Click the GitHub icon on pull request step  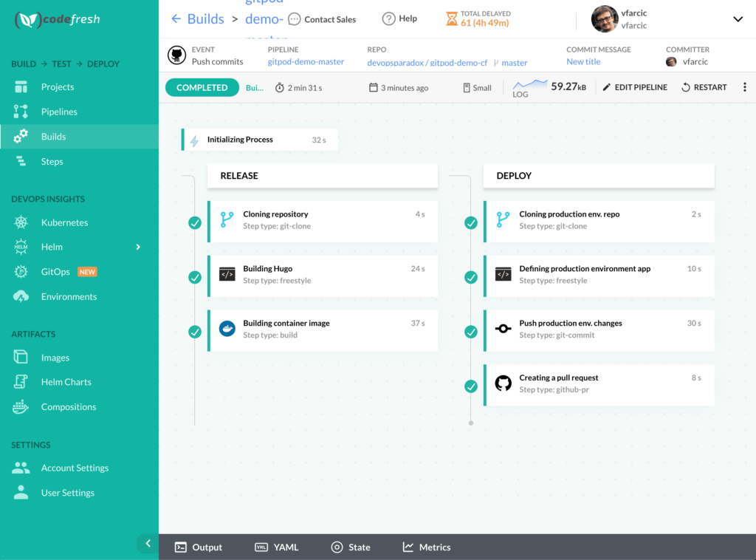[504, 383]
